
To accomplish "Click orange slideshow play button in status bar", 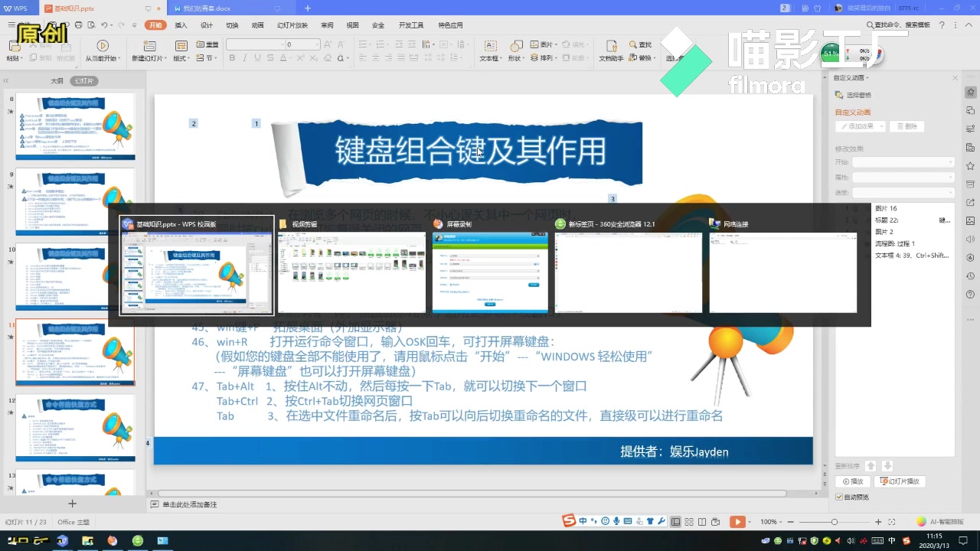I will click(x=737, y=521).
